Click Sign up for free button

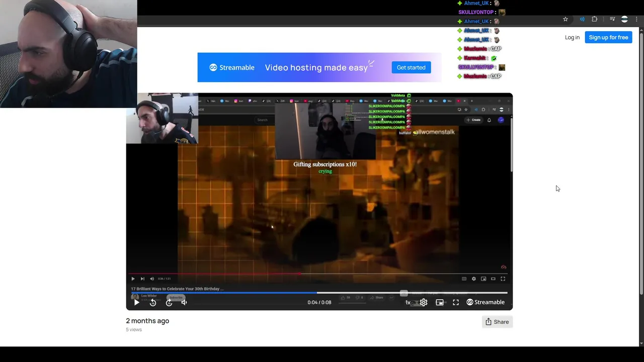pos(608,37)
